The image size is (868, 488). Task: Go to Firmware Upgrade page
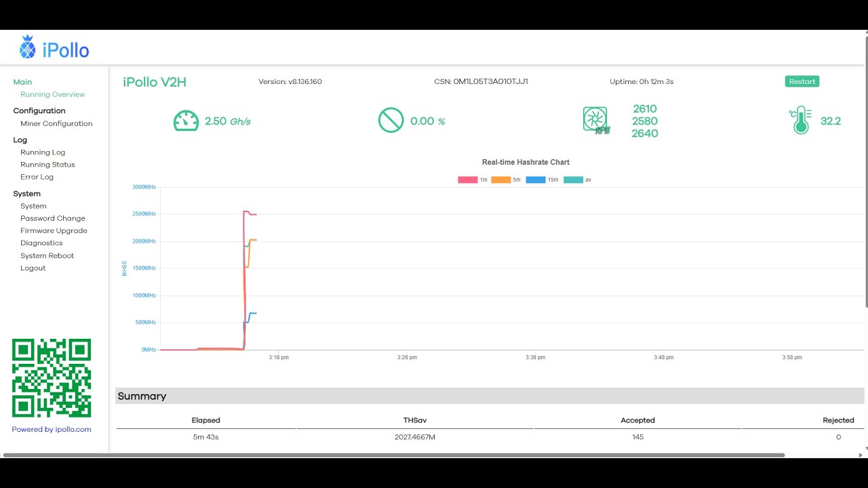click(54, 231)
